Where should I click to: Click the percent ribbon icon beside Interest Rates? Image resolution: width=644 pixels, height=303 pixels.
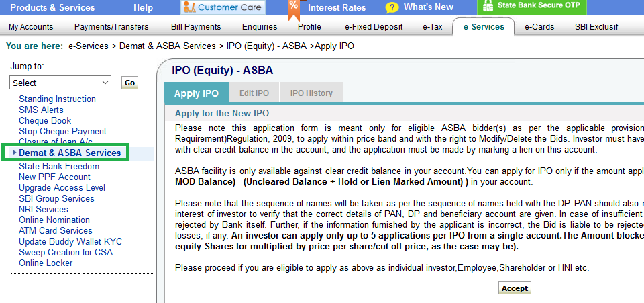click(293, 10)
